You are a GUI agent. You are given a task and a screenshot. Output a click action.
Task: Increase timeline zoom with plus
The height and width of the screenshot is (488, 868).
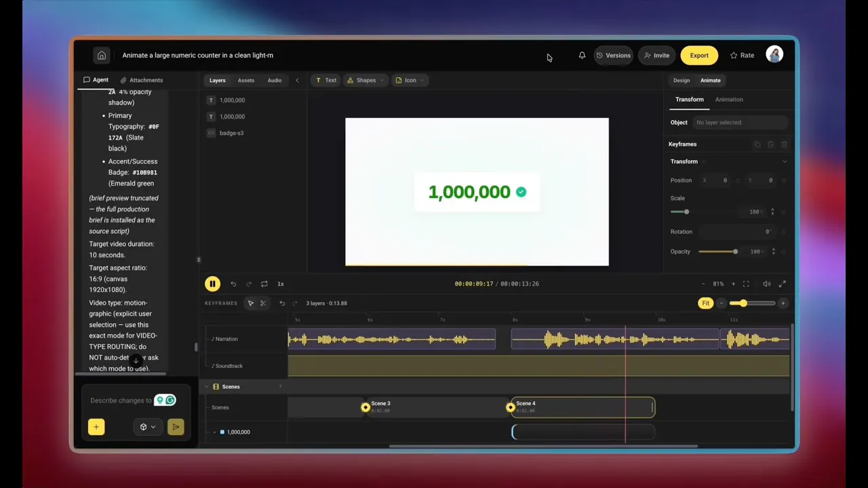[783, 303]
